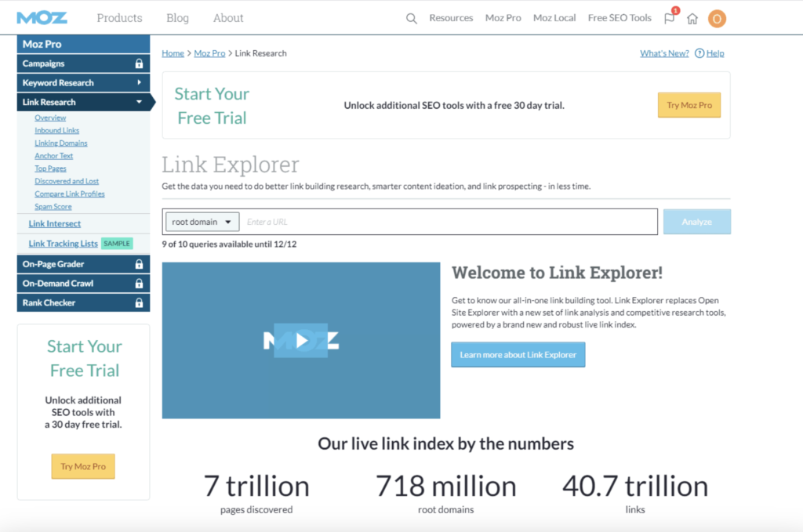The height and width of the screenshot is (532, 803).
Task: Go to the home icon in header
Action: [692, 19]
